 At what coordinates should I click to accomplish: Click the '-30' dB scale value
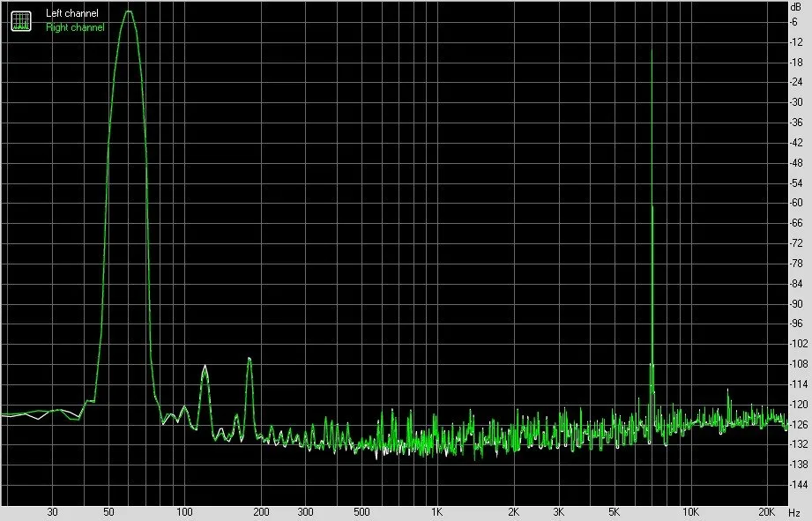796,102
